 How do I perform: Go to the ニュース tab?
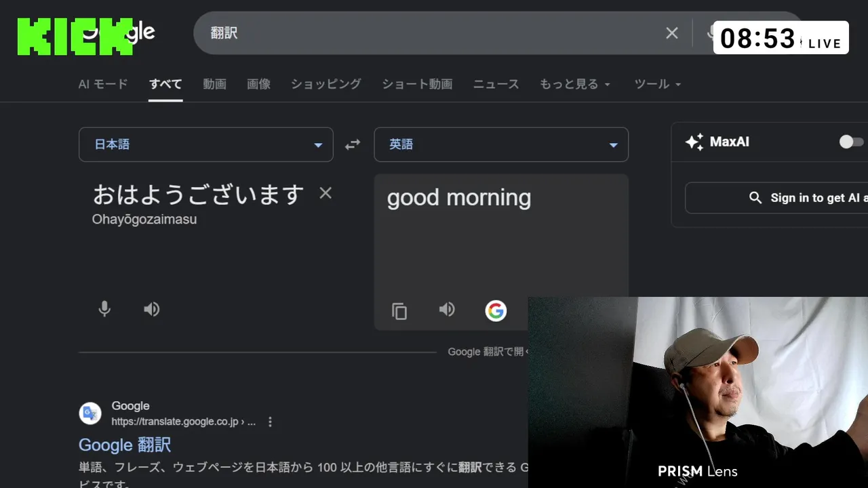pyautogui.click(x=496, y=84)
